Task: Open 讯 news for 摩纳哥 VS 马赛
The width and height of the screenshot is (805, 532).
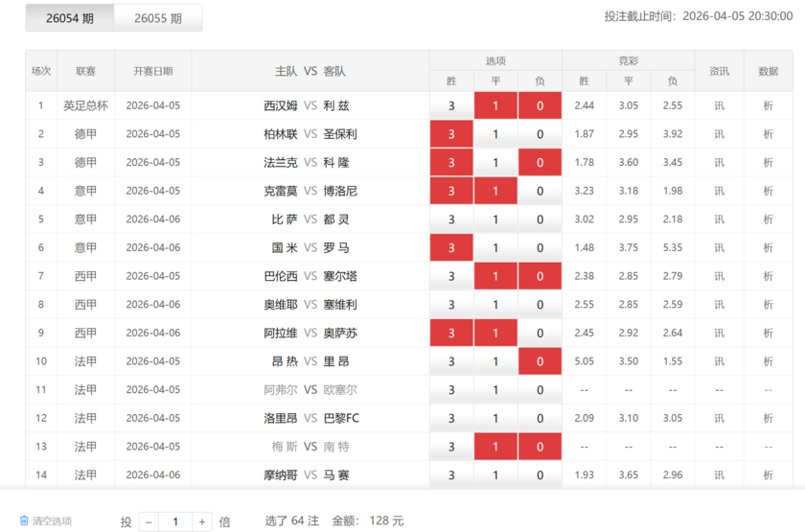Action: click(x=720, y=475)
